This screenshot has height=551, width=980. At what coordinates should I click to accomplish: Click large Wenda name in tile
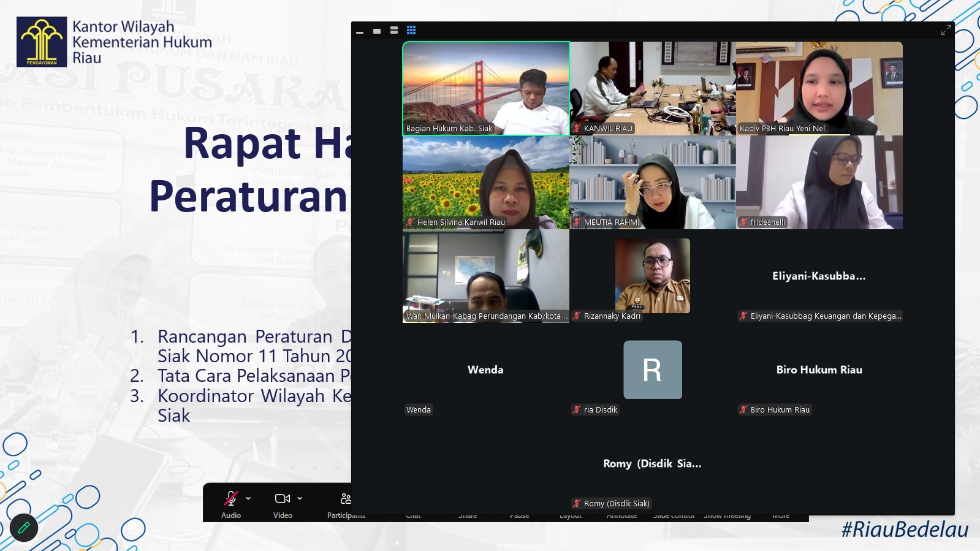(485, 370)
